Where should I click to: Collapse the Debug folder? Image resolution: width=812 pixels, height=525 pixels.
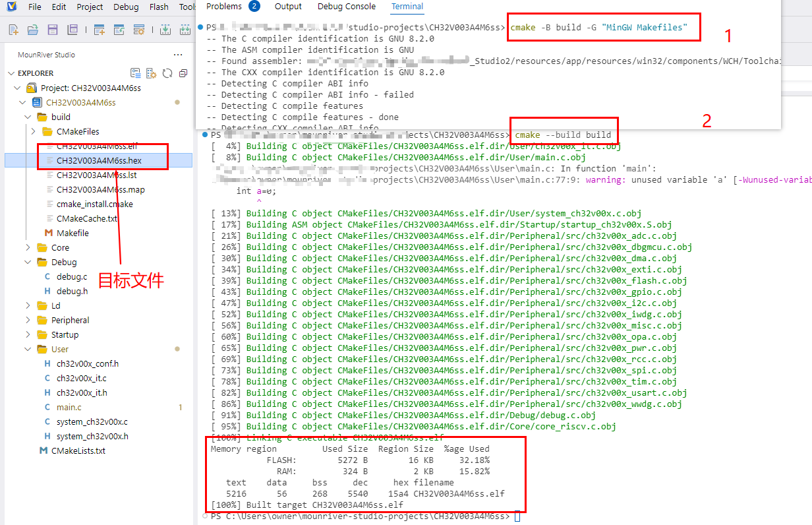click(28, 262)
